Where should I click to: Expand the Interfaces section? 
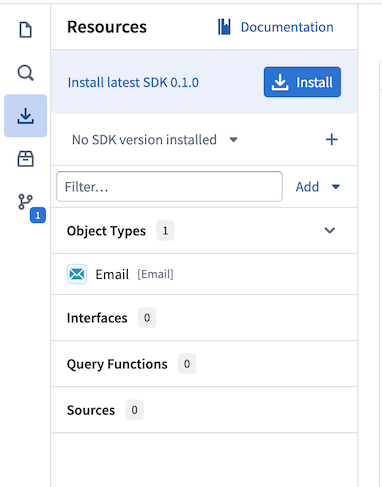204,318
